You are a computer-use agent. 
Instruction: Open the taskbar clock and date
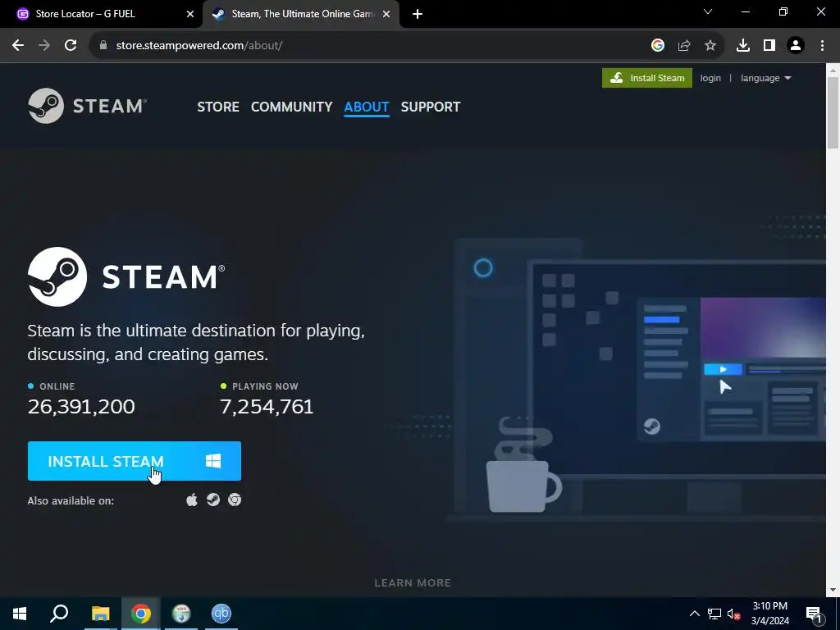tap(769, 614)
